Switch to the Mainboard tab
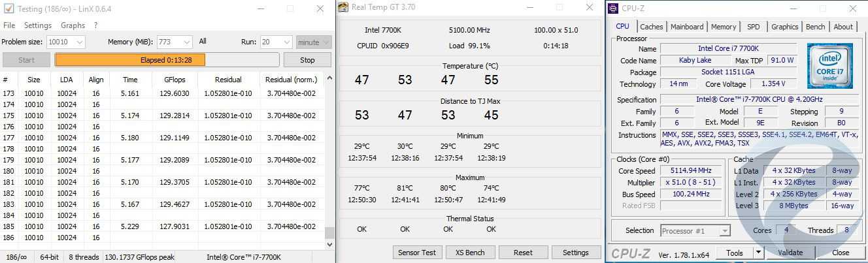This screenshot has width=868, height=263. [x=687, y=27]
